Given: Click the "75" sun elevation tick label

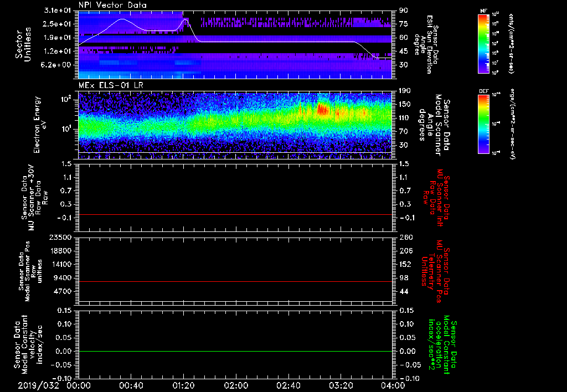Looking at the screenshot, I should [x=403, y=24].
